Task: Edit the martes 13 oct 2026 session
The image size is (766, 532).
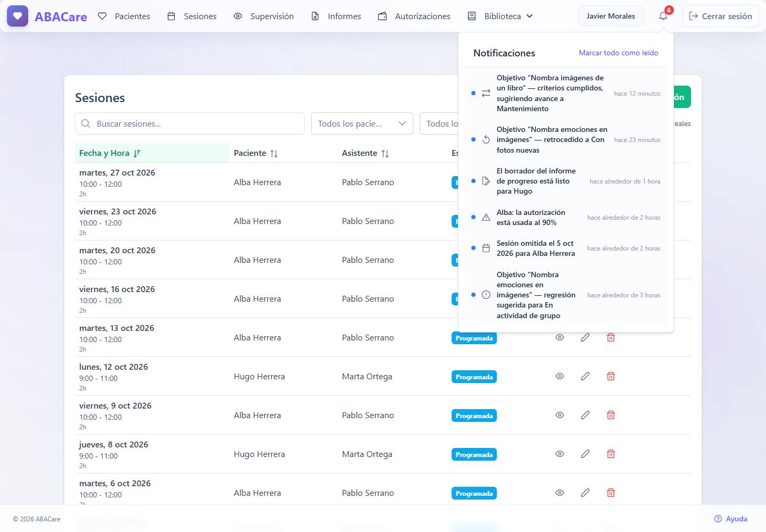Action: point(585,337)
